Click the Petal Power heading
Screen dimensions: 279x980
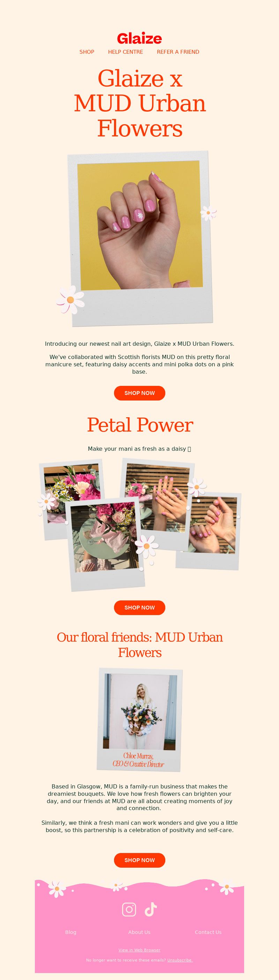click(x=139, y=425)
